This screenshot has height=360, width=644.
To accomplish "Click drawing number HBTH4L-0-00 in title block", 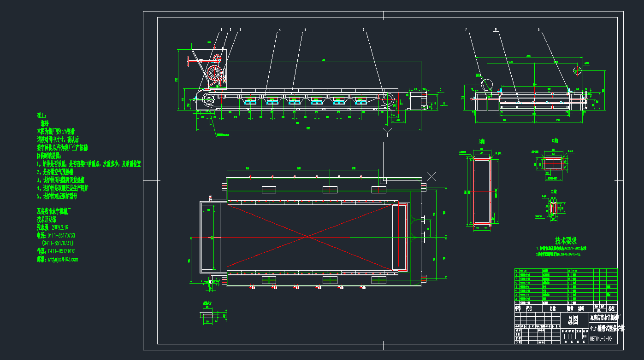I will [601, 338].
